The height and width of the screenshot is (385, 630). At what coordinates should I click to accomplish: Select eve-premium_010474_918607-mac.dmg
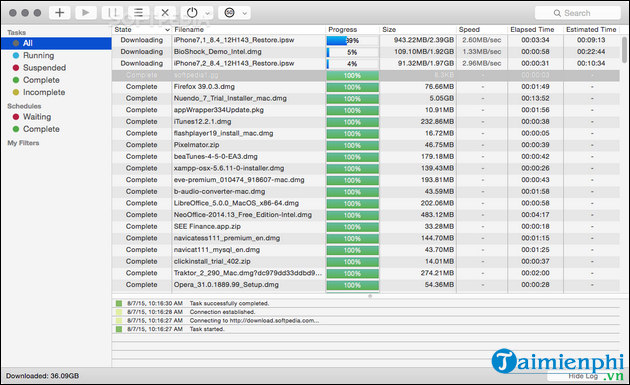[x=366, y=180]
